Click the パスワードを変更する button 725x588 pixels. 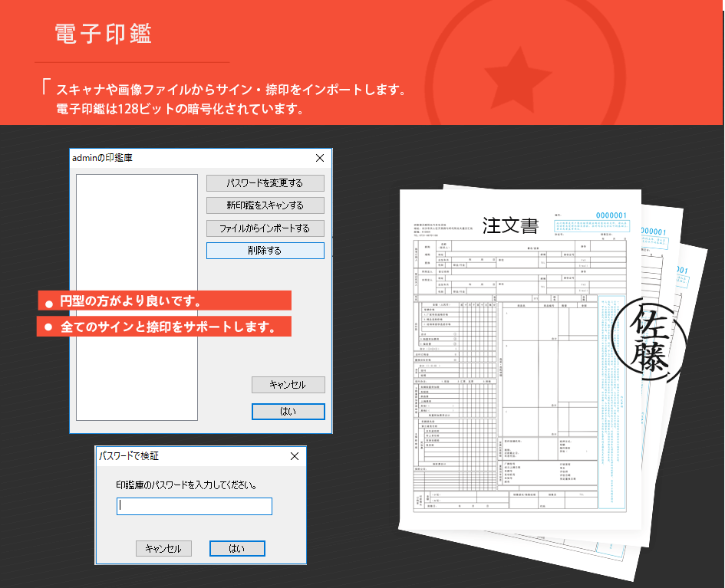(265, 183)
